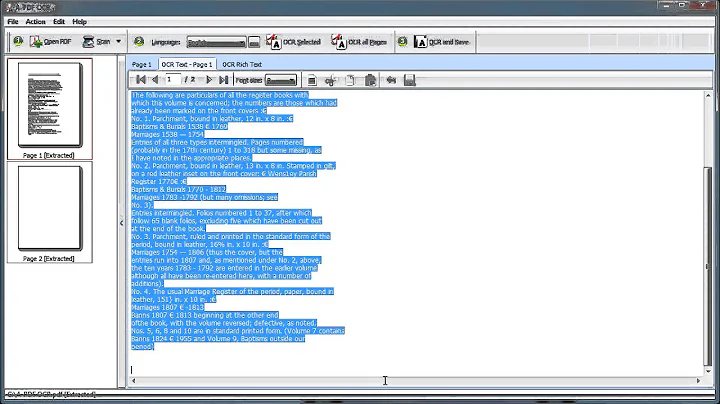Open the Action menu
Screen dimensions: 720x404
[x=35, y=22]
